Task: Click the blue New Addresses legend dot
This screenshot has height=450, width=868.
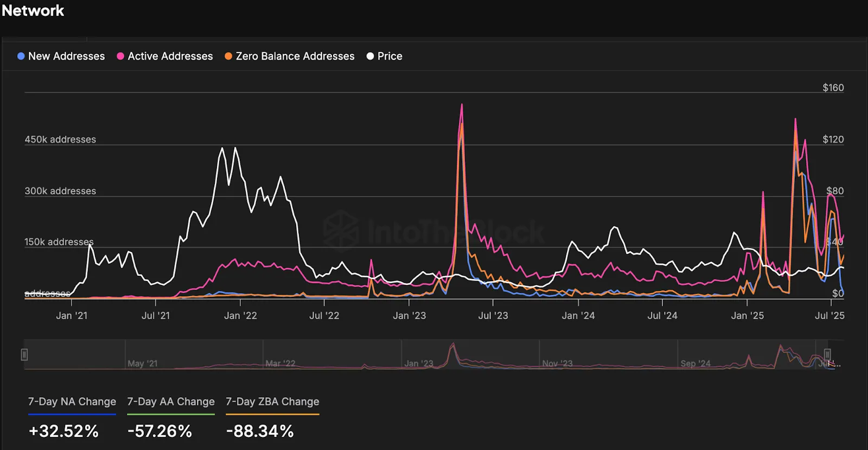Action: click(x=21, y=56)
